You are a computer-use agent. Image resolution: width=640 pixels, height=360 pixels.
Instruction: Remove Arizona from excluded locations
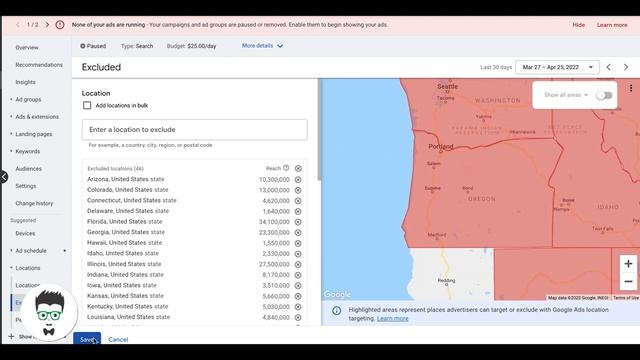pyautogui.click(x=298, y=180)
